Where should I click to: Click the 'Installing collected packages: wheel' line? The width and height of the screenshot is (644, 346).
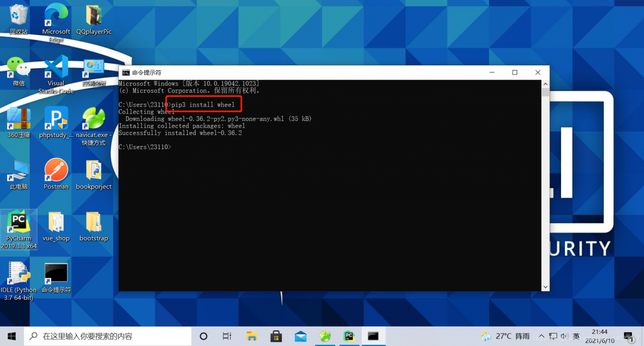(182, 126)
